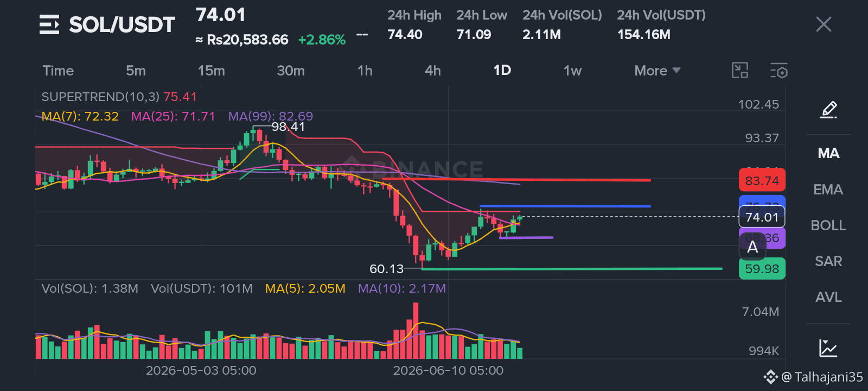Click the 24h Vol(SOL) value 2.11M
The image size is (868, 391).
(541, 35)
